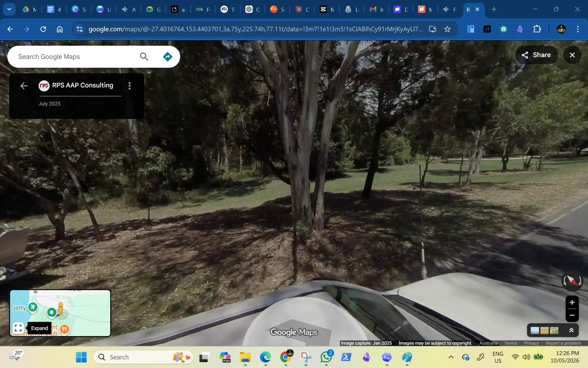Image resolution: width=588 pixels, height=368 pixels.
Task: Bookmark this page with the star icon
Action: pyautogui.click(x=447, y=29)
